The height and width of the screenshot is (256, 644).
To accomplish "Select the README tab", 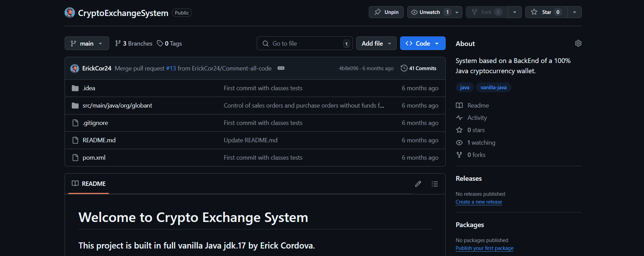I will coord(89,184).
